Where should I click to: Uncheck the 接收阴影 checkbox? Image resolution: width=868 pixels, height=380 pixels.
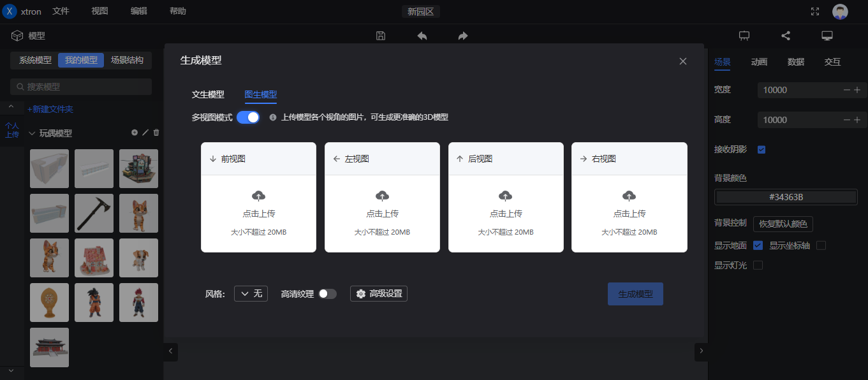(761, 150)
